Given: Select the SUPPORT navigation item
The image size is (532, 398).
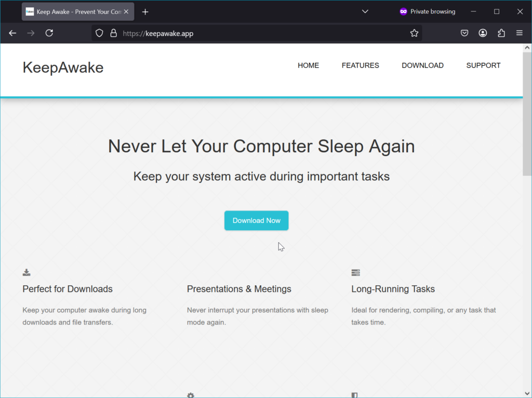Looking at the screenshot, I should [483, 65].
